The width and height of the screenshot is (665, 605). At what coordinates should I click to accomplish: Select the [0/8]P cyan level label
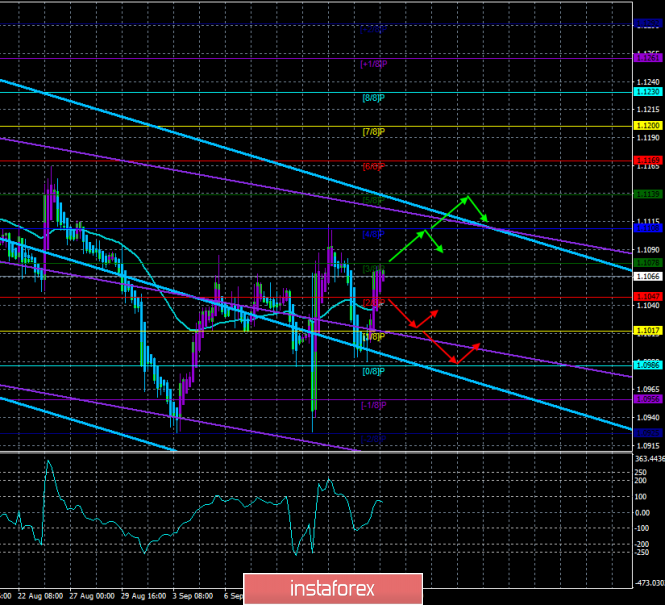[371, 370]
